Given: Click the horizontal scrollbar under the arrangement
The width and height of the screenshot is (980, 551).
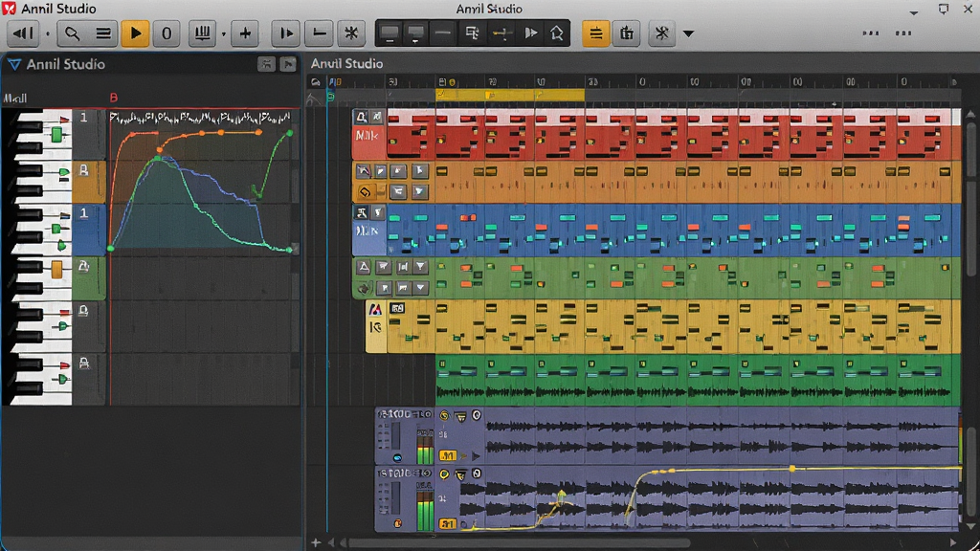Looking at the screenshot, I should click(x=519, y=543).
